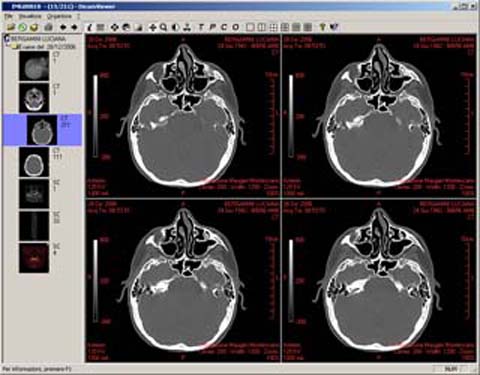Select the four-arrow pan tool
This screenshot has height=375, width=480.
click(153, 27)
